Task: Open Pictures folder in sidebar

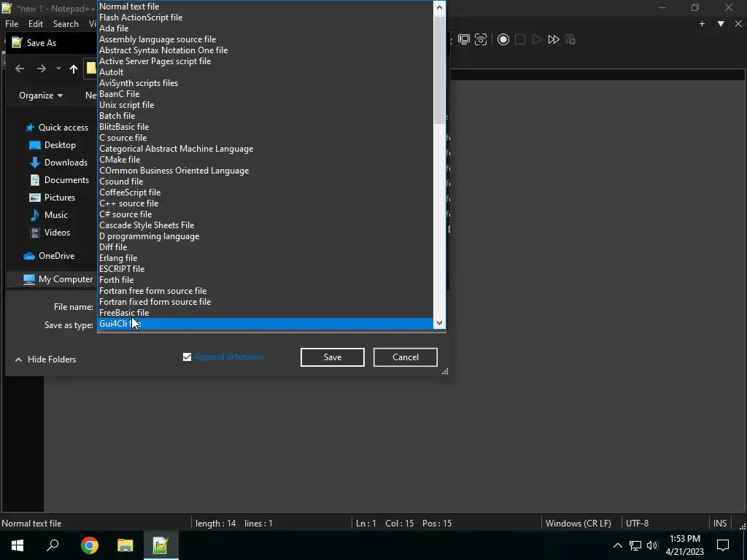Action: point(52,197)
